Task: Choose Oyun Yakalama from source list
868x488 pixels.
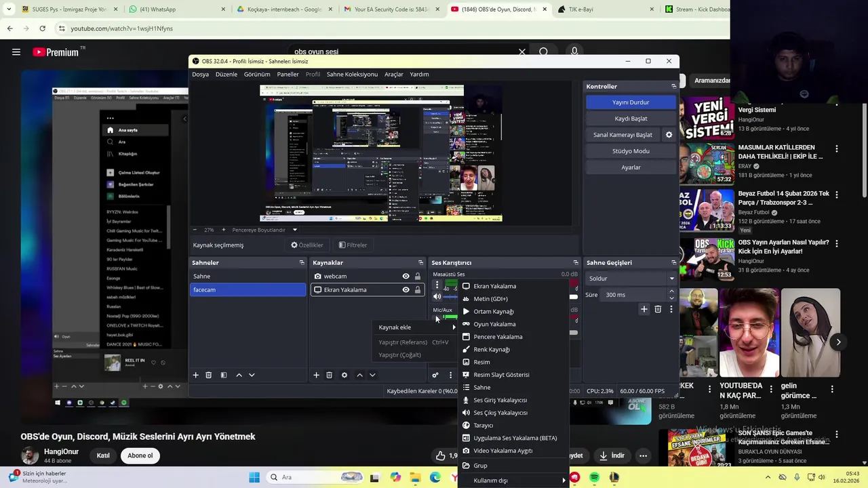Action: tap(513, 324)
